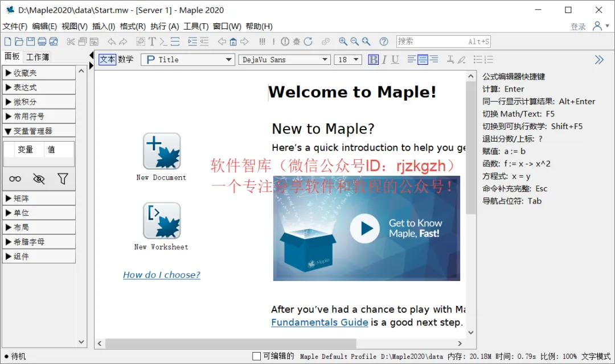Open the How do I choose? link
The width and height of the screenshot is (615, 364).
[x=162, y=275]
